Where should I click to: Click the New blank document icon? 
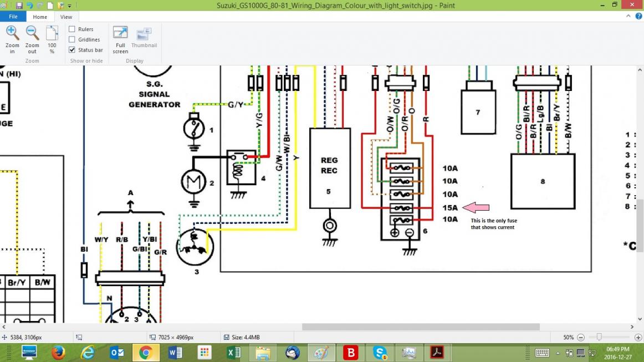[50, 6]
